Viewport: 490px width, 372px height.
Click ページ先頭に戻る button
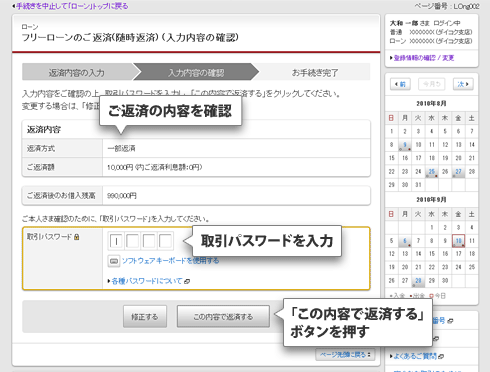click(345, 355)
